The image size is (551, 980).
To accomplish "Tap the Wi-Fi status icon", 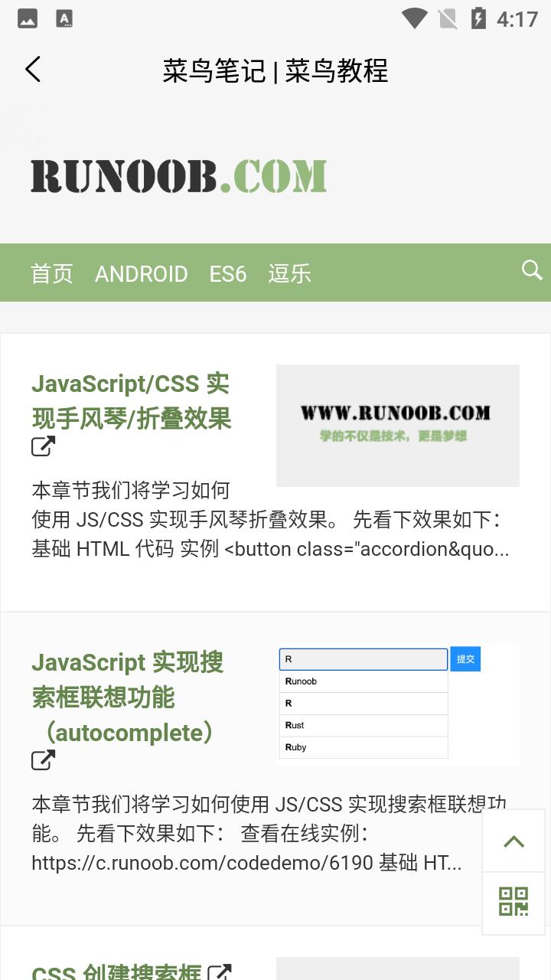I will [414, 18].
